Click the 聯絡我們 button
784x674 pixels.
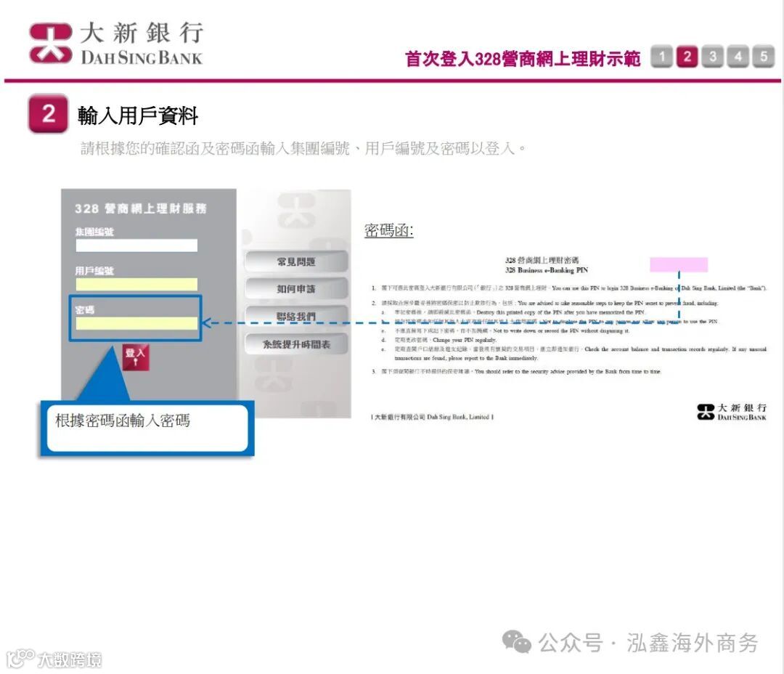coord(296,317)
